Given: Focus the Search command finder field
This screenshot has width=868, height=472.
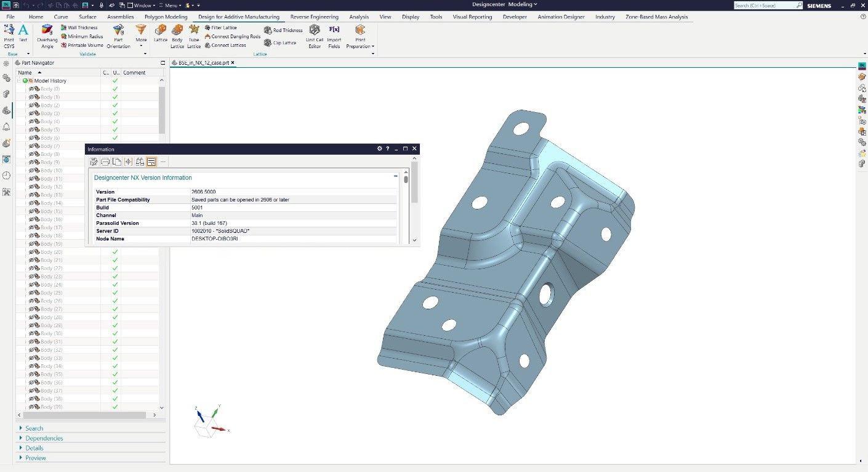Looking at the screenshot, I should pyautogui.click(x=765, y=6).
